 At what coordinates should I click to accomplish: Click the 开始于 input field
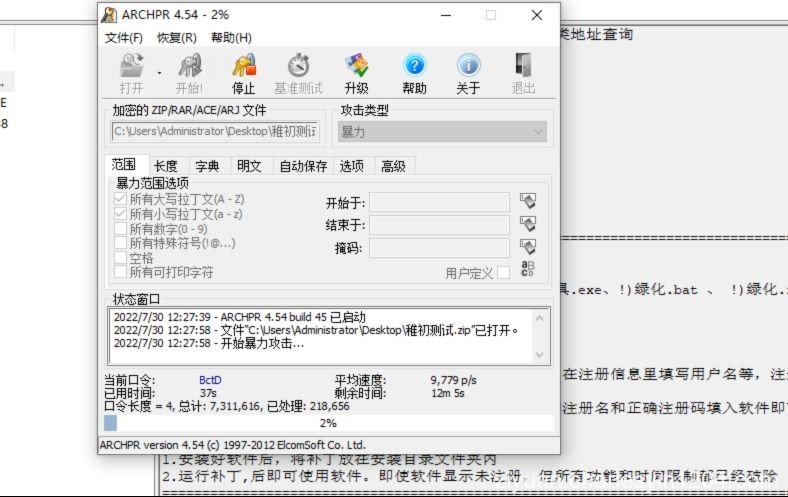click(x=439, y=203)
